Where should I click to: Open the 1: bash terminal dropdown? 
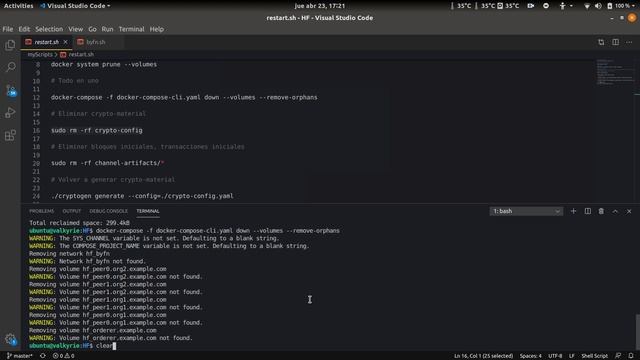pos(526,211)
